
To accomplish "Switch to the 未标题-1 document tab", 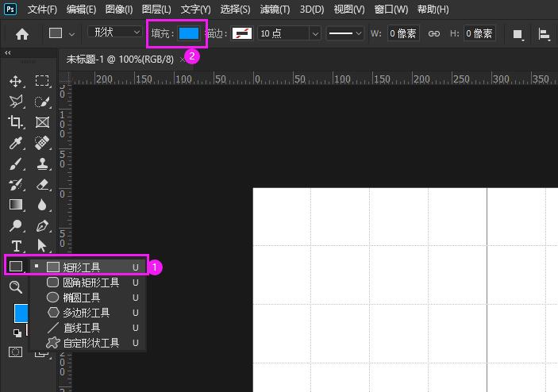I will [x=120, y=59].
